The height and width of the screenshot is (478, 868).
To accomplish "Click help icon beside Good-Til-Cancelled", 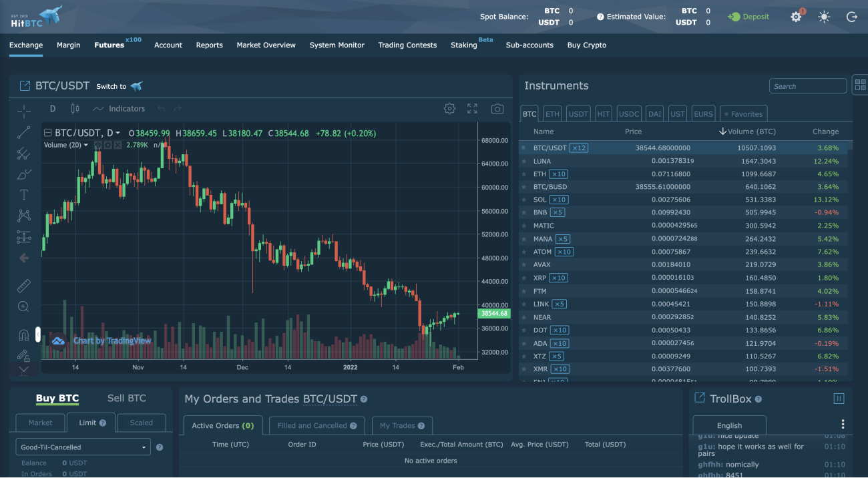I will [160, 447].
